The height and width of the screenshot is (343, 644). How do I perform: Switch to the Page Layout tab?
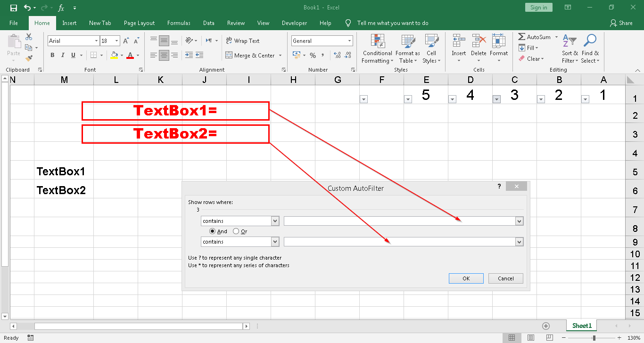pyautogui.click(x=139, y=23)
